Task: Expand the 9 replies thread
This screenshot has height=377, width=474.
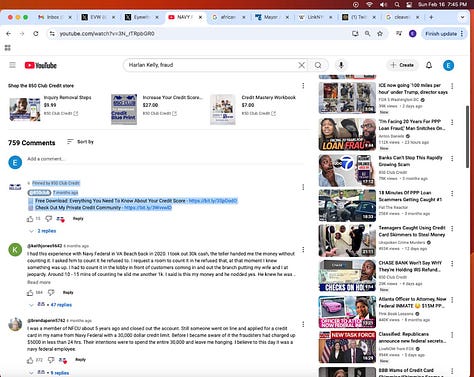Action: pyautogui.click(x=49, y=373)
